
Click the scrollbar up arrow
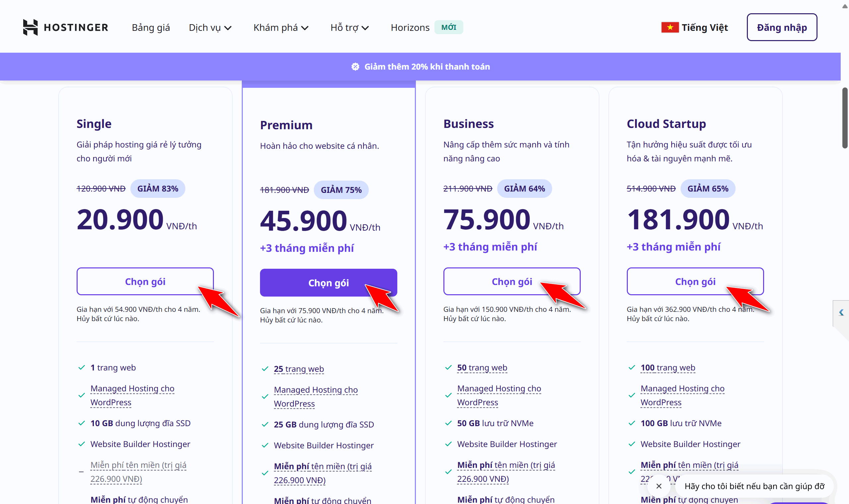[x=845, y=6]
